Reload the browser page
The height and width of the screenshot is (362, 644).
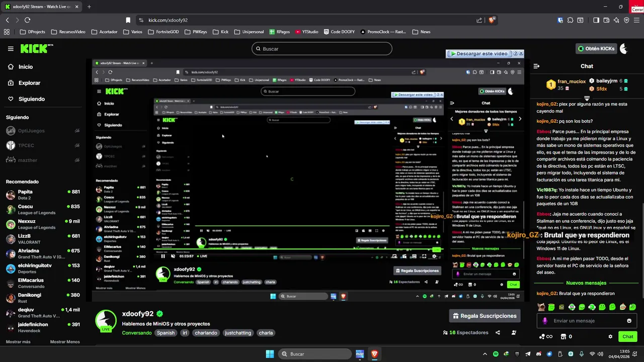click(x=27, y=20)
